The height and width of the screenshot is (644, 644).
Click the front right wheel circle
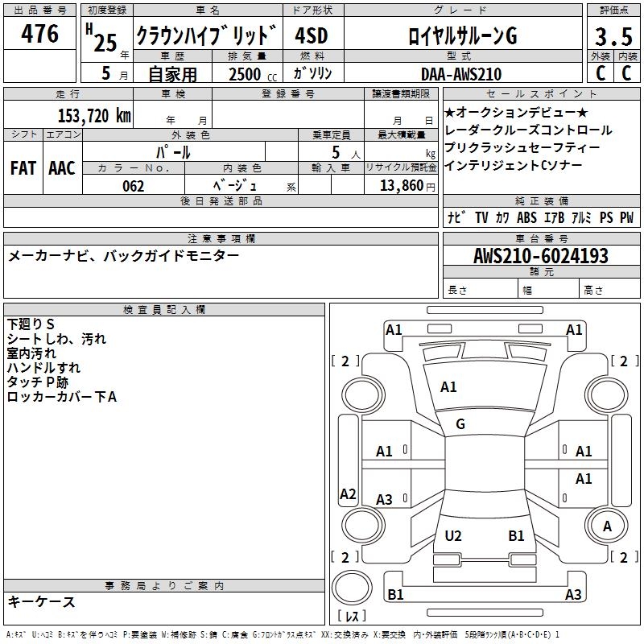click(607, 395)
